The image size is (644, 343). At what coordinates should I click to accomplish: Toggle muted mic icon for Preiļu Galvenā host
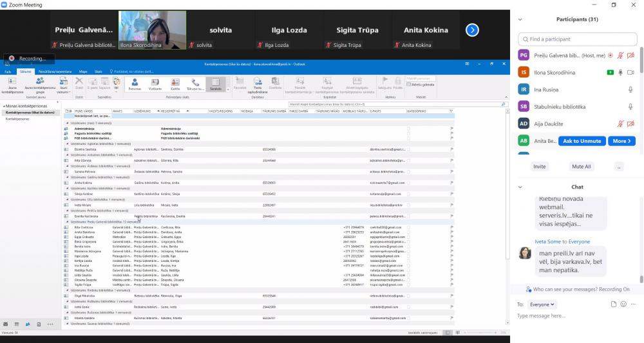(x=620, y=55)
